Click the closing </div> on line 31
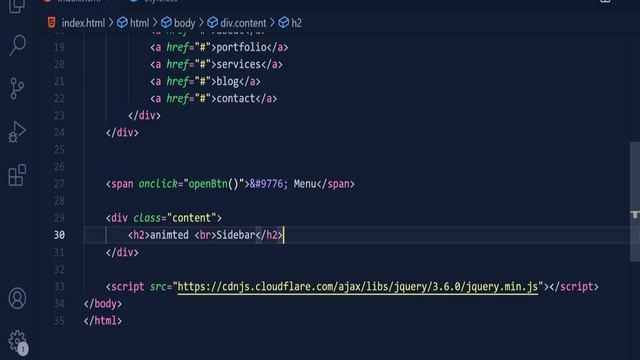640x360 pixels. [x=122, y=252]
